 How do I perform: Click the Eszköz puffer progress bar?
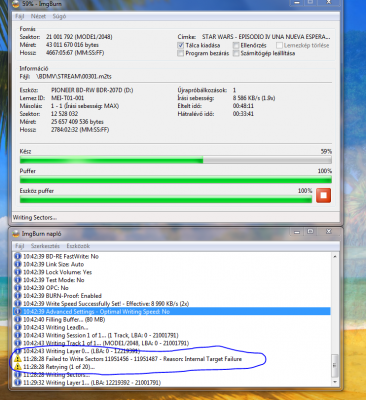pos(166,199)
